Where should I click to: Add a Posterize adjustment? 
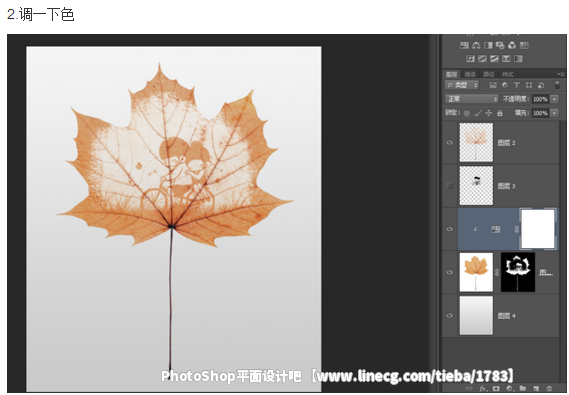click(482, 58)
